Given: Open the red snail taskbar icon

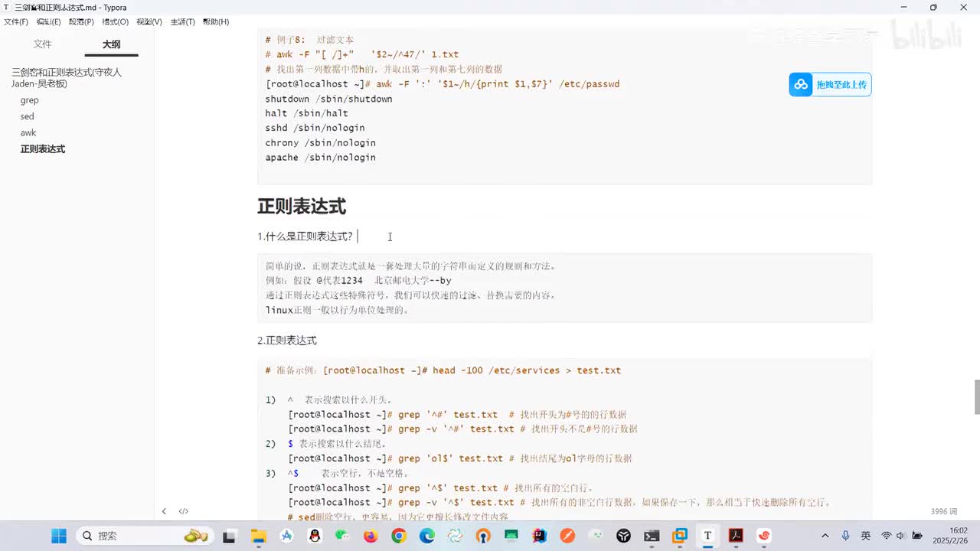Looking at the screenshot, I should (x=763, y=536).
